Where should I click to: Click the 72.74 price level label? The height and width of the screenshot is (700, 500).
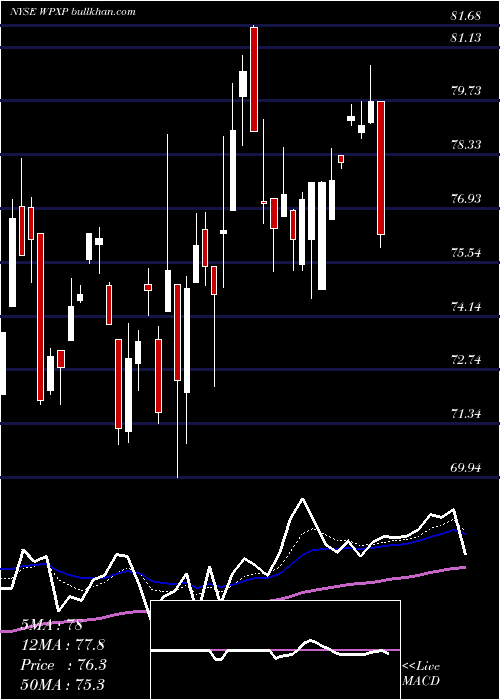click(x=466, y=360)
